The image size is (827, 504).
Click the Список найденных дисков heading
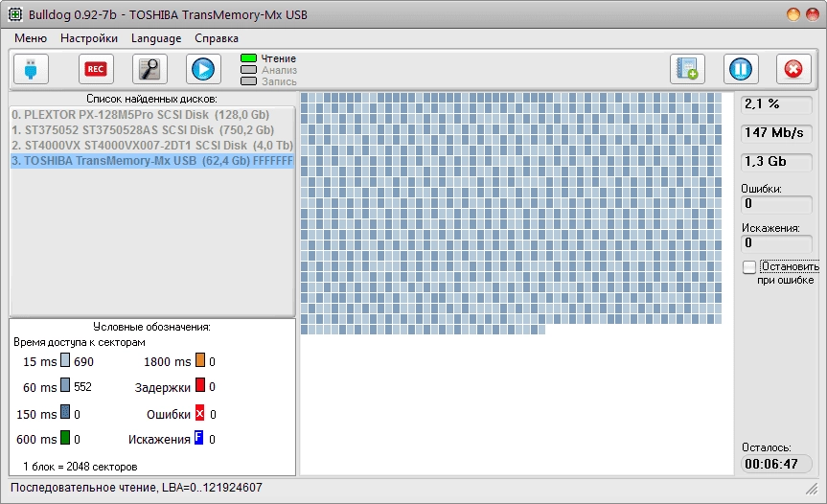click(152, 99)
